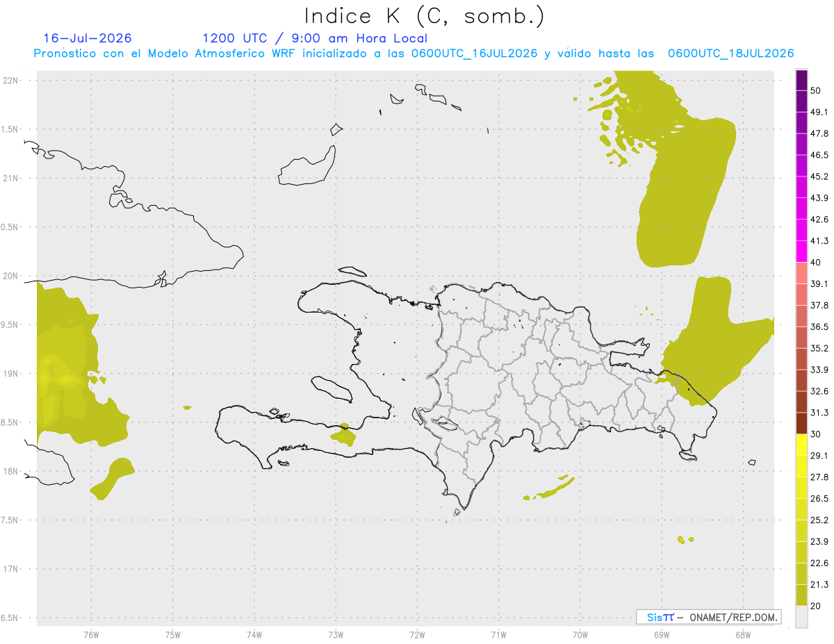This screenshot has height=644, width=834.
Task: Click the WRF model initialization subtitle line
Action: click(414, 53)
